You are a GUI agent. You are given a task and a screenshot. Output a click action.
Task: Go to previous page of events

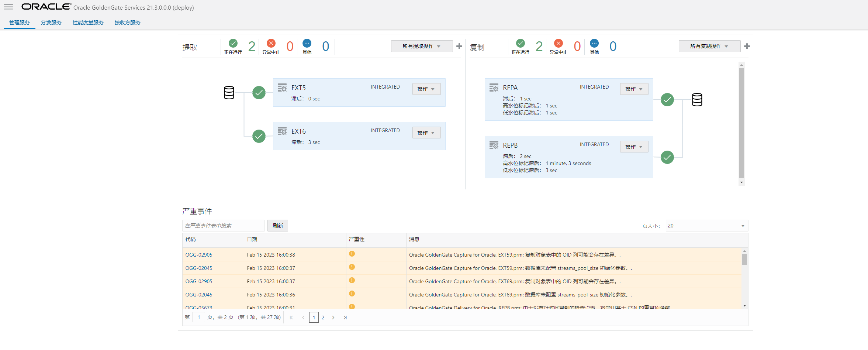pos(303,318)
